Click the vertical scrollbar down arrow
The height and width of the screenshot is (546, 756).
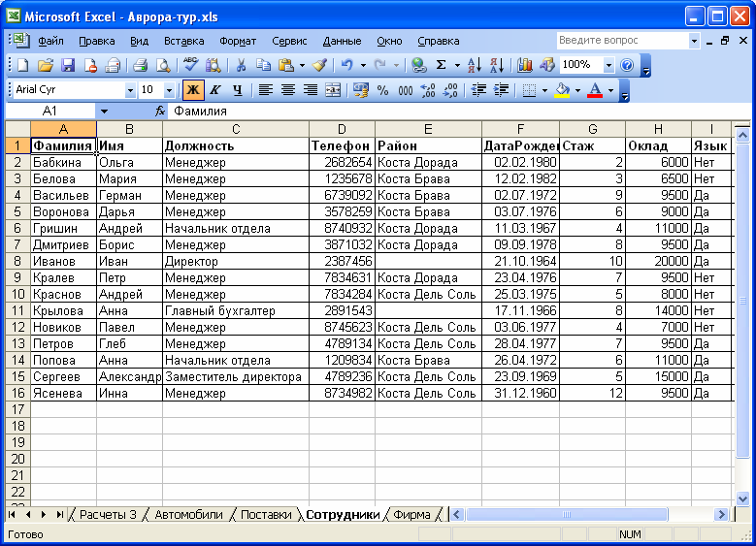742,498
